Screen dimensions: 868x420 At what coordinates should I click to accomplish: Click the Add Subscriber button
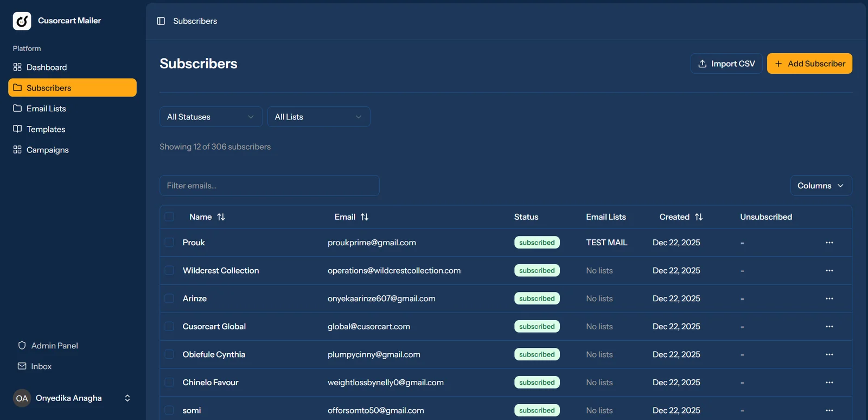pyautogui.click(x=809, y=63)
